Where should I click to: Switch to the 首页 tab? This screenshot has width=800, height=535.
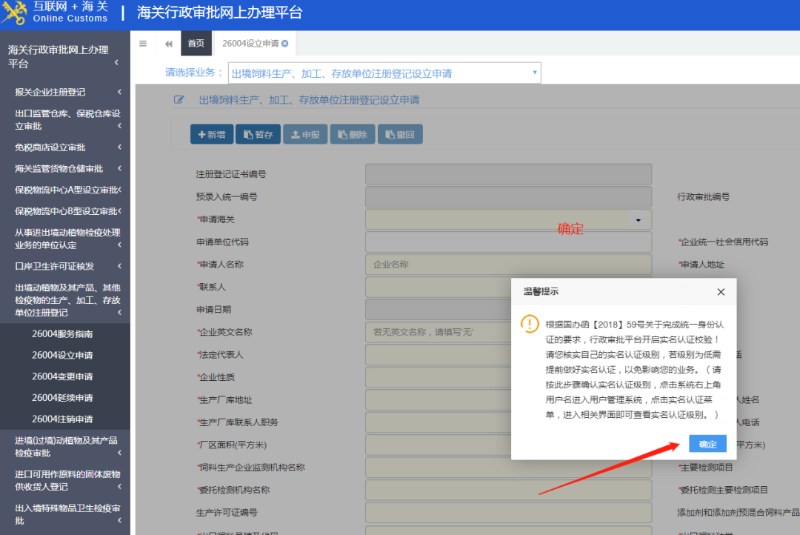click(x=195, y=43)
